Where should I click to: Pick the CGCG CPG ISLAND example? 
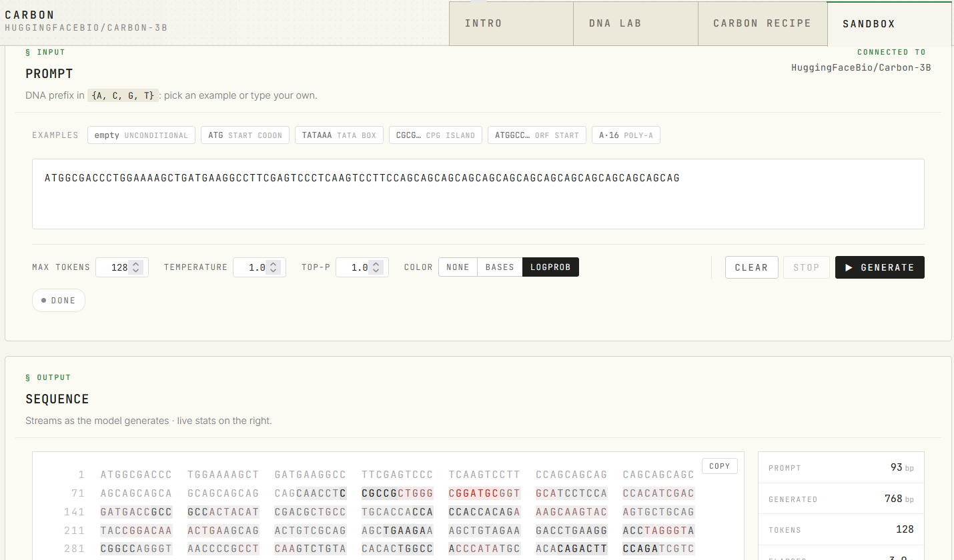436,135
